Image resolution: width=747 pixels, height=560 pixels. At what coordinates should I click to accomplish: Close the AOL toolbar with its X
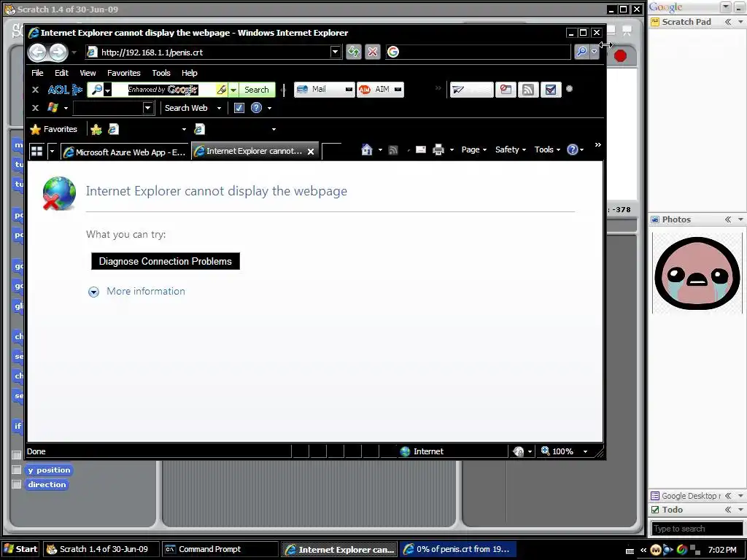(35, 90)
